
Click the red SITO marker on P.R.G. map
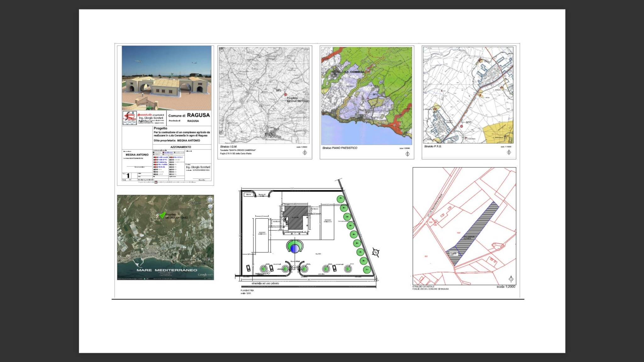coord(462,126)
